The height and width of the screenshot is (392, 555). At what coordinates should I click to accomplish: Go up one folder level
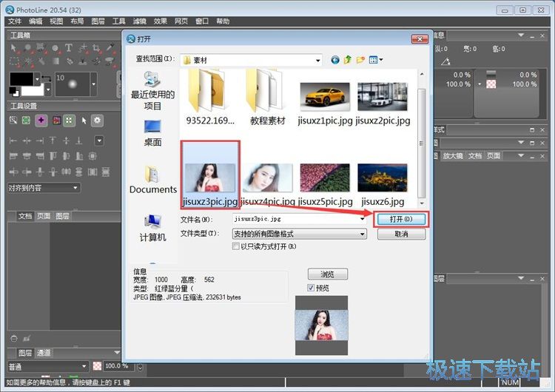(x=348, y=59)
